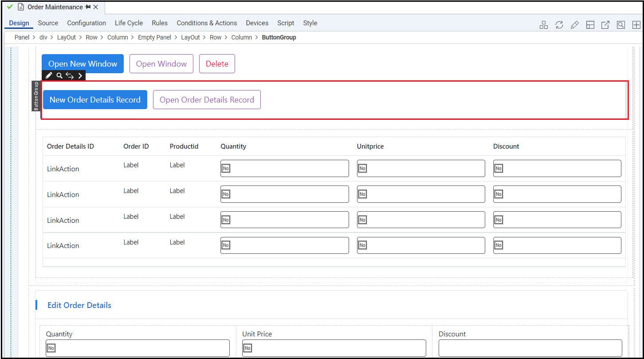Image resolution: width=644 pixels, height=359 pixels.
Task: Select the pencil edit icon on Button Group toolbar
Action: (49, 75)
